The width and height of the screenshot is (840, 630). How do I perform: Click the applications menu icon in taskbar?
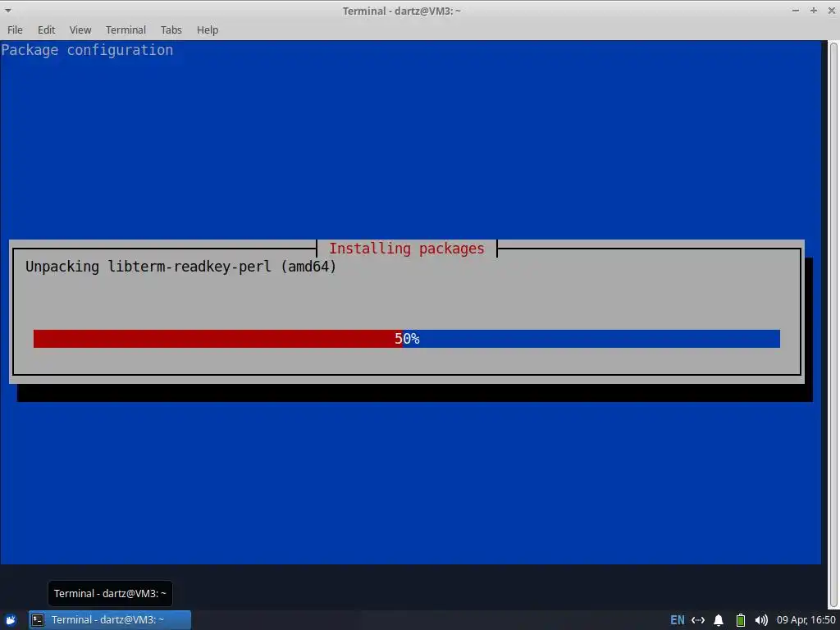[x=11, y=620]
